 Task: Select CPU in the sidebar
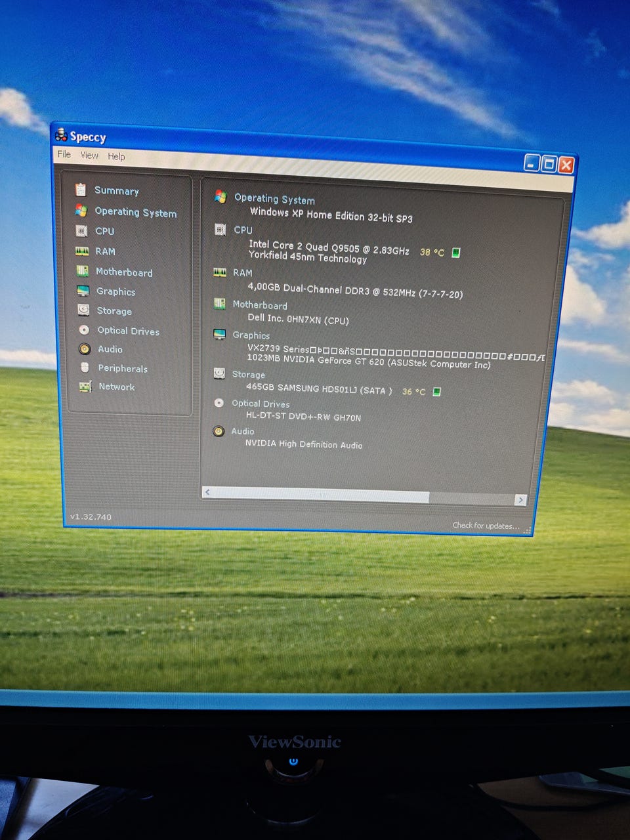(104, 231)
